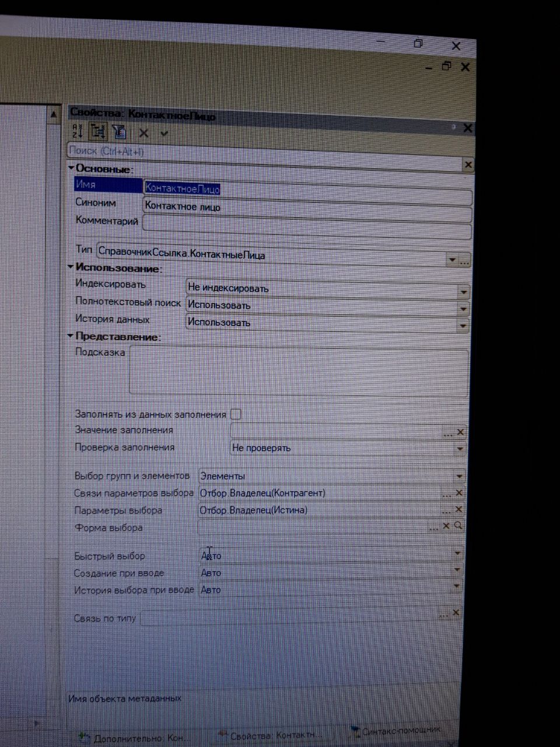Click the Связь по типу field
Screen dimensions: 560x747
(x=290, y=616)
